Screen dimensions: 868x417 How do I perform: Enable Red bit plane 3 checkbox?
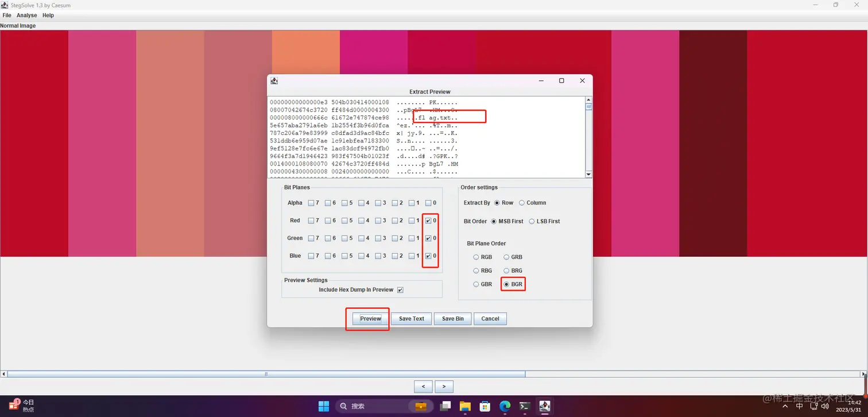point(378,221)
